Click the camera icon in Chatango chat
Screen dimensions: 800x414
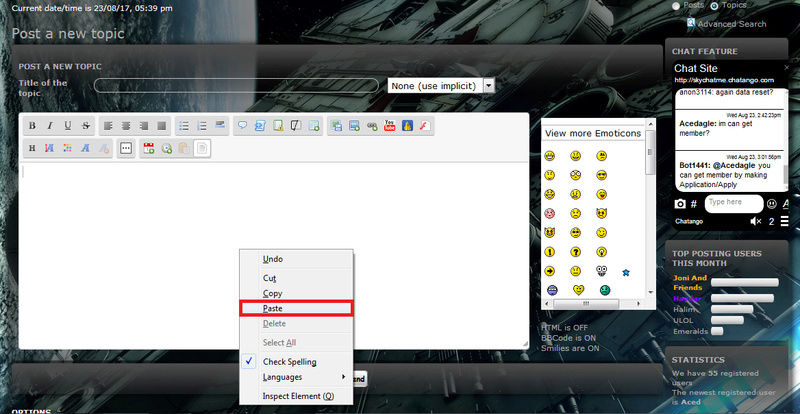pyautogui.click(x=680, y=204)
